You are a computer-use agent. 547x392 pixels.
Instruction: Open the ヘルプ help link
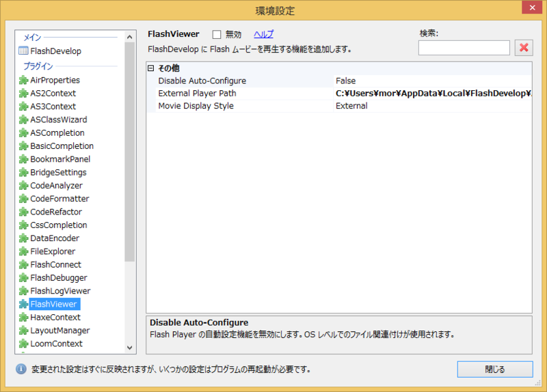[x=264, y=34]
